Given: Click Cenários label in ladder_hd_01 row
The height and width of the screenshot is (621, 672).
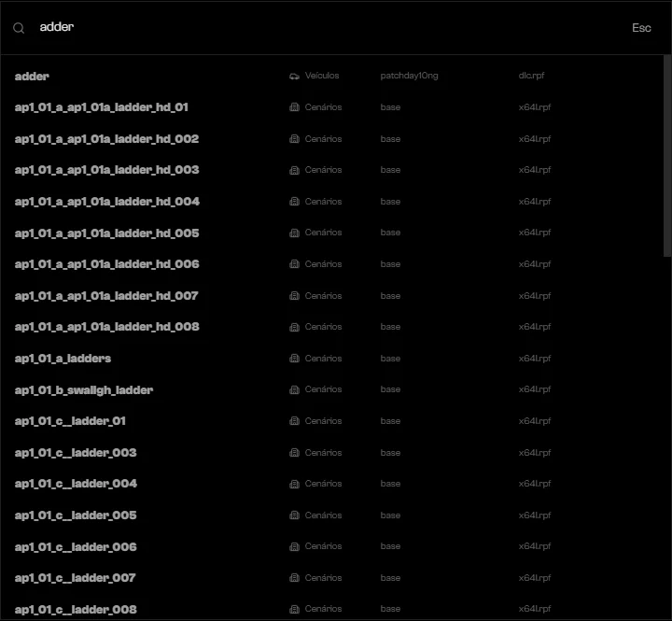Looking at the screenshot, I should (323, 107).
